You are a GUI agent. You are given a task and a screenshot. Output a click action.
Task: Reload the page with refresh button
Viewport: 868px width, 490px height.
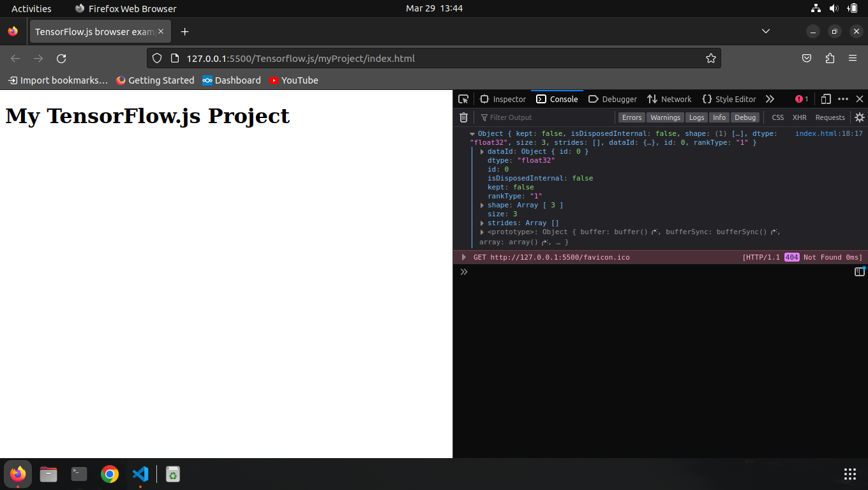61,59
